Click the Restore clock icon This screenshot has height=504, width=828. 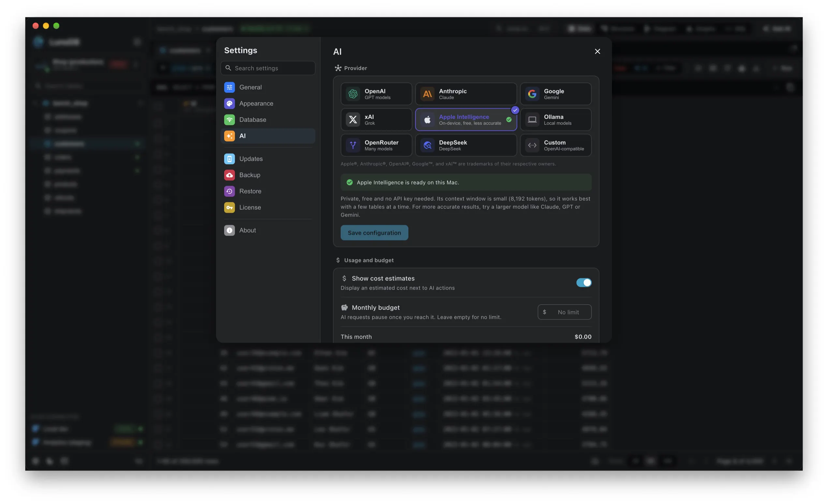point(229,191)
